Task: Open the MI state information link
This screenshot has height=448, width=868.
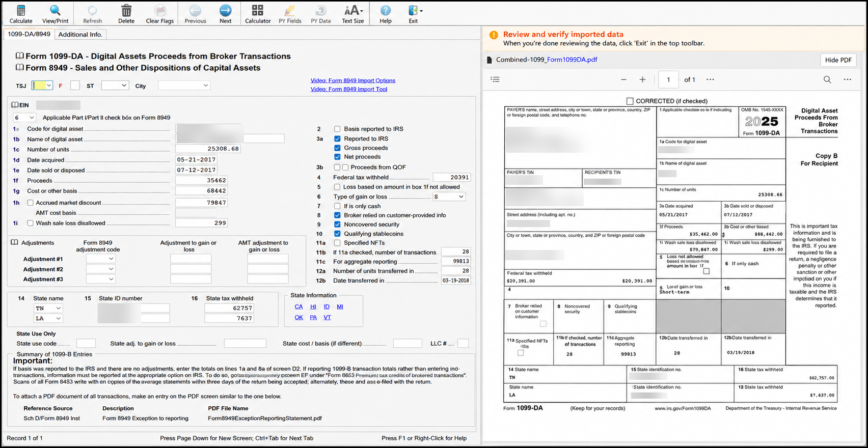Action: pyautogui.click(x=340, y=306)
